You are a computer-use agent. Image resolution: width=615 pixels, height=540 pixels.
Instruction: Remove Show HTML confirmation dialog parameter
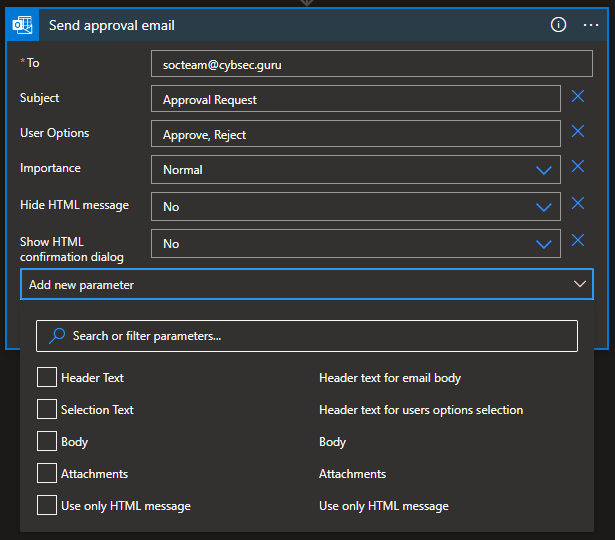pos(577,241)
